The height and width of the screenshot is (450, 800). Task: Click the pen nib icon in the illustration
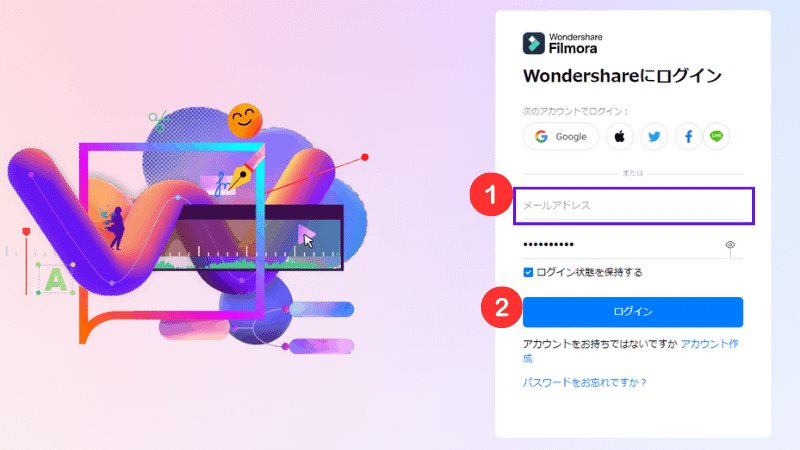[241, 177]
